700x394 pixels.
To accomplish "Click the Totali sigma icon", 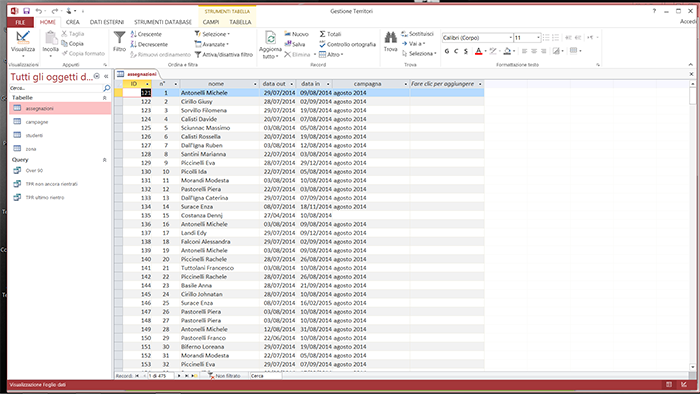I will tap(322, 34).
